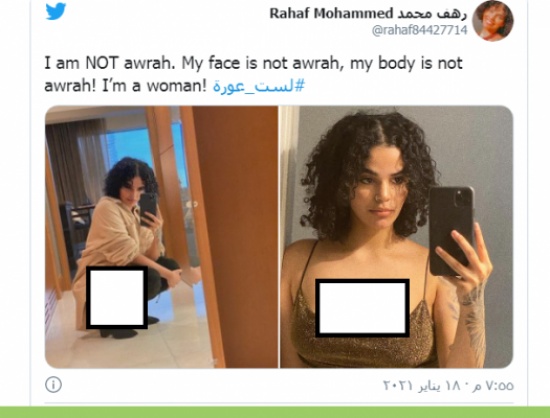The height and width of the screenshot is (418, 550).
Task: Open the round profile avatar picture
Action: pyautogui.click(x=493, y=21)
